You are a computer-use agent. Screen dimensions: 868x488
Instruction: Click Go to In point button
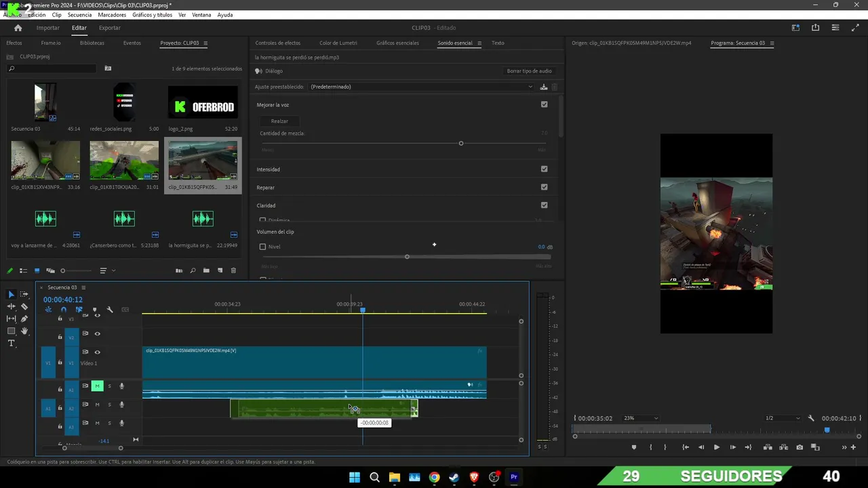[686, 447]
